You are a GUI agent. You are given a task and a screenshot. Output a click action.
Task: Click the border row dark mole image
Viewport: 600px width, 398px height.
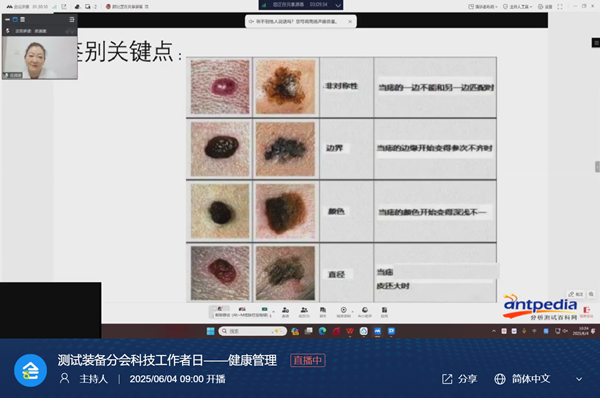click(220, 149)
